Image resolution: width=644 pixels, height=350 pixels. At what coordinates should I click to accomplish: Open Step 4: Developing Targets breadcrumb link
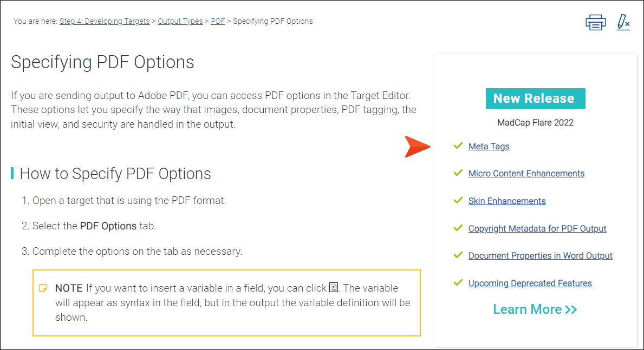pos(105,21)
